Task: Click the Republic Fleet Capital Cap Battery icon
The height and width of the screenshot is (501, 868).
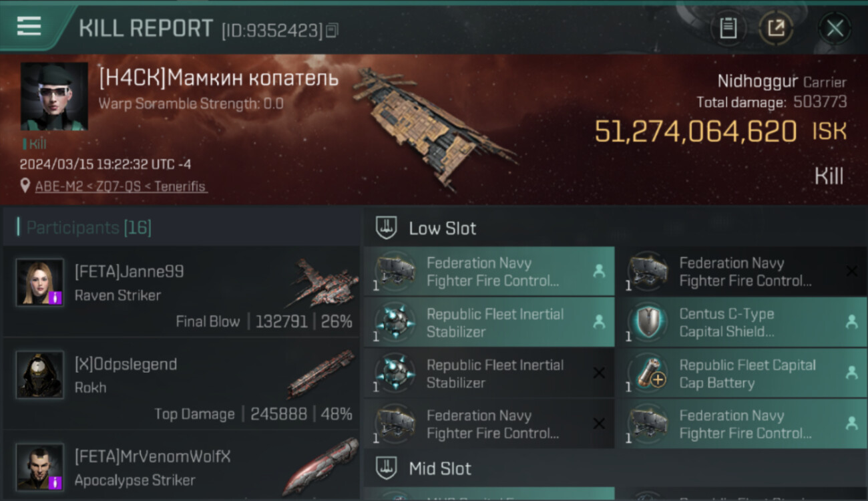Action: click(647, 373)
